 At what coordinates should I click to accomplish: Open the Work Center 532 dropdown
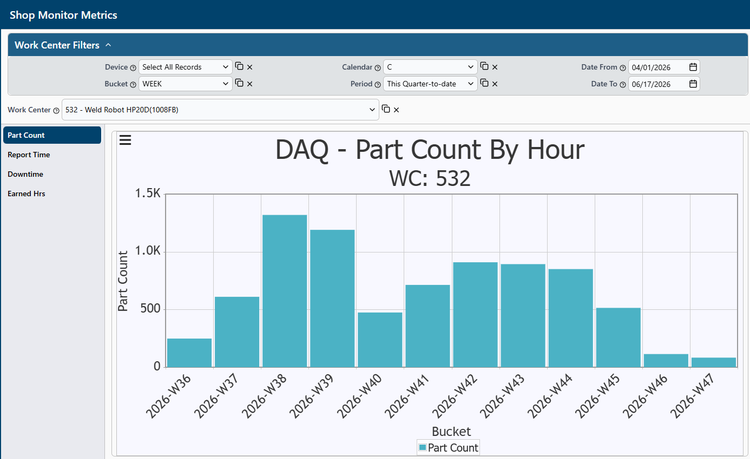coord(220,109)
